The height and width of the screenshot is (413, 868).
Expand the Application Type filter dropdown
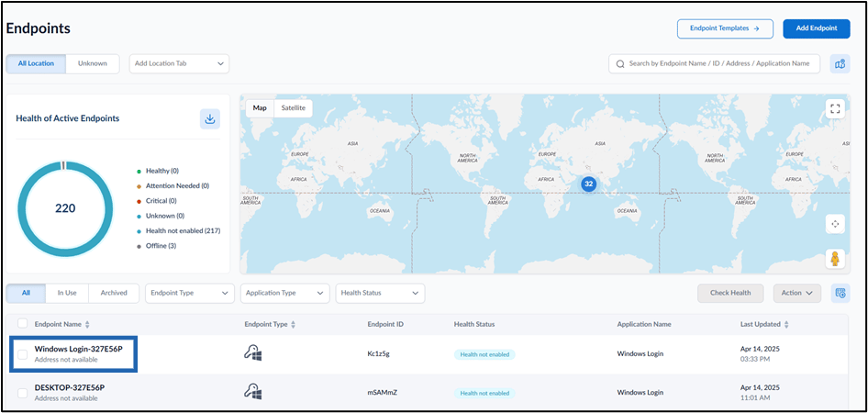point(285,294)
